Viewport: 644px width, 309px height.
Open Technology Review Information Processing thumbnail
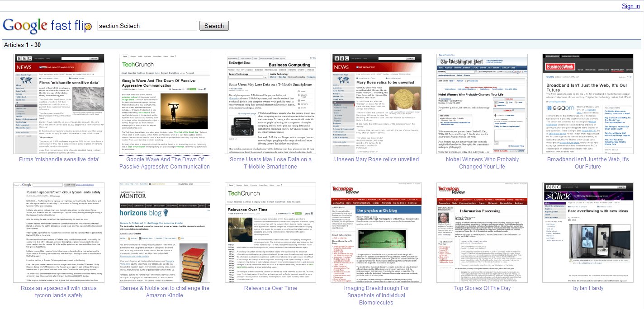pyautogui.click(x=482, y=233)
